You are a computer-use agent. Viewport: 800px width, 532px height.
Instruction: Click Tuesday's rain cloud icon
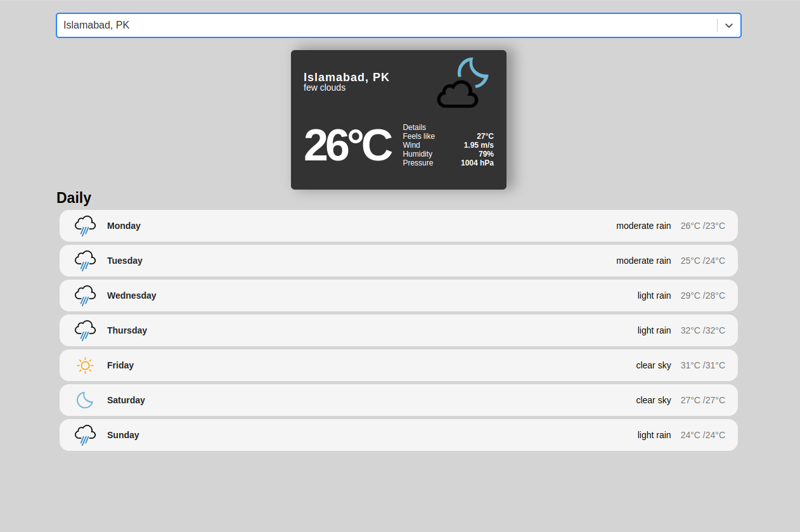pos(85,261)
